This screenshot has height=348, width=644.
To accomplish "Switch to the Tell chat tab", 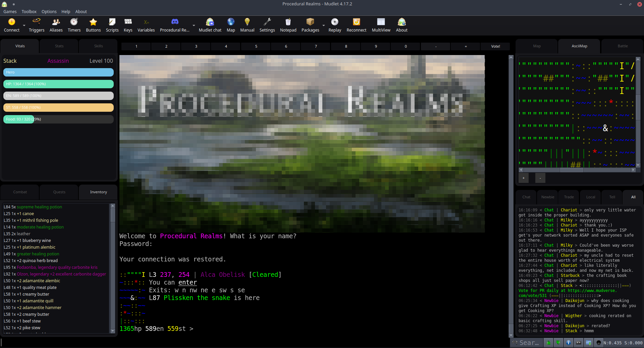I will 612,197.
